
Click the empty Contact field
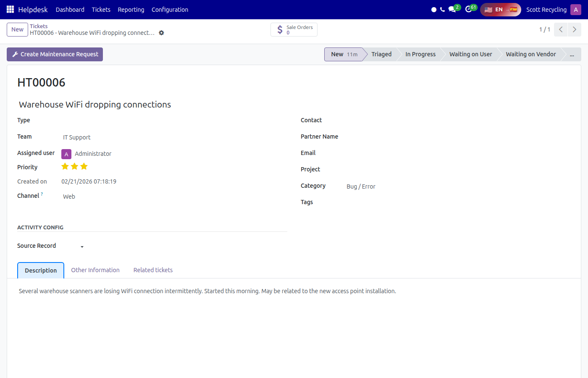458,121
